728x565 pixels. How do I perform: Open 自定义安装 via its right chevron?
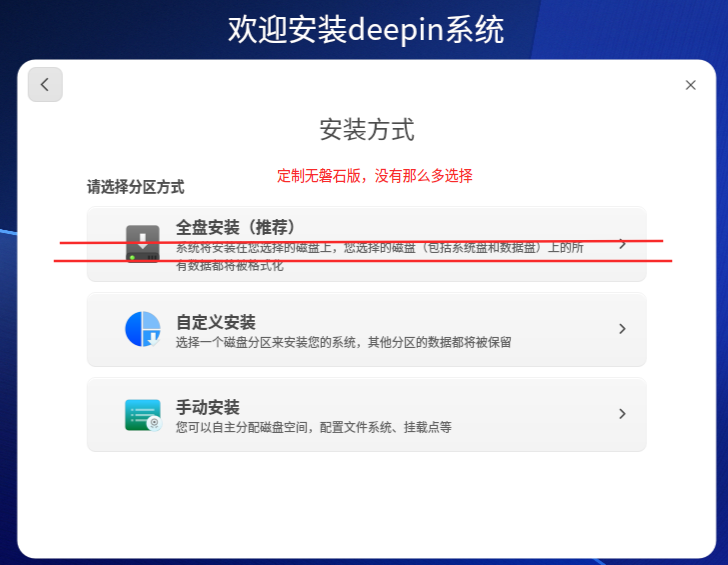(623, 329)
